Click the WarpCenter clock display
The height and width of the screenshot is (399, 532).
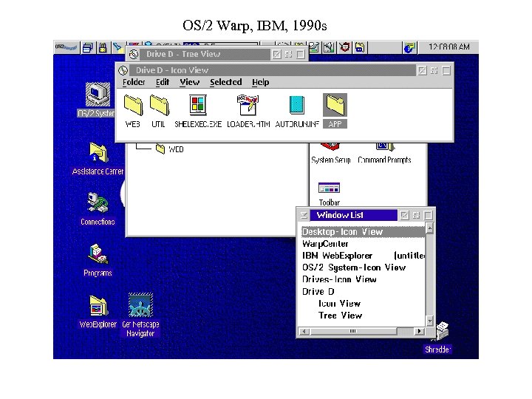point(449,47)
